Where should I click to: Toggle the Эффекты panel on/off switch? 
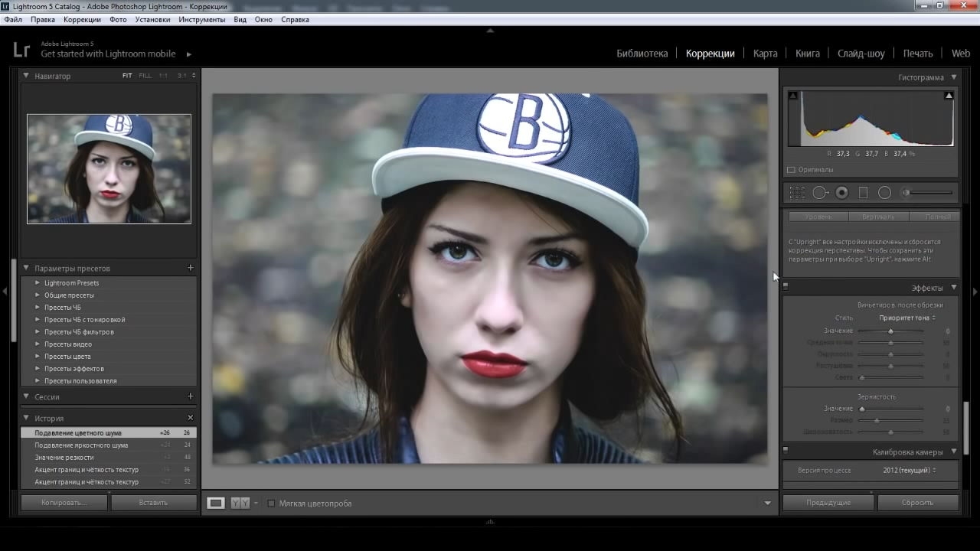point(786,287)
